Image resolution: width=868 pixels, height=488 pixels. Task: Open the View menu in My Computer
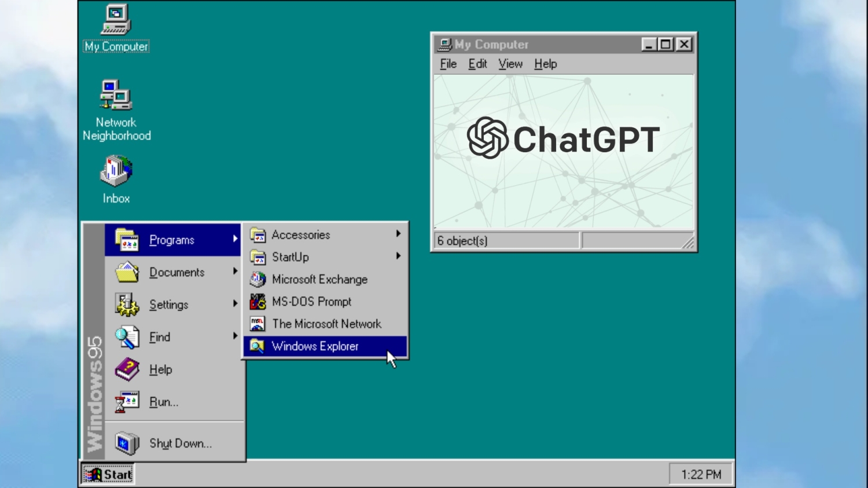pos(510,64)
